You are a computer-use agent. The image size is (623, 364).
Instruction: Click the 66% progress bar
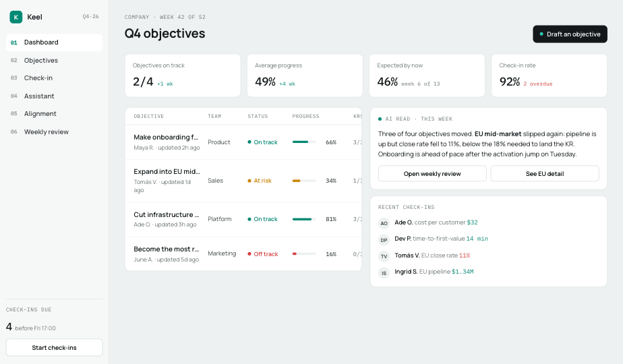(x=304, y=142)
